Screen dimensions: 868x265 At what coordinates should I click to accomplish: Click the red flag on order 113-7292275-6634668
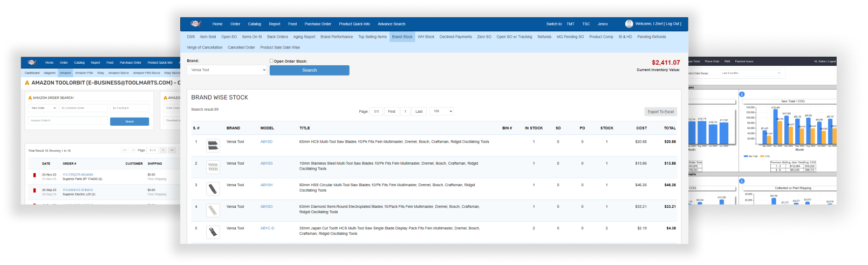(34, 175)
